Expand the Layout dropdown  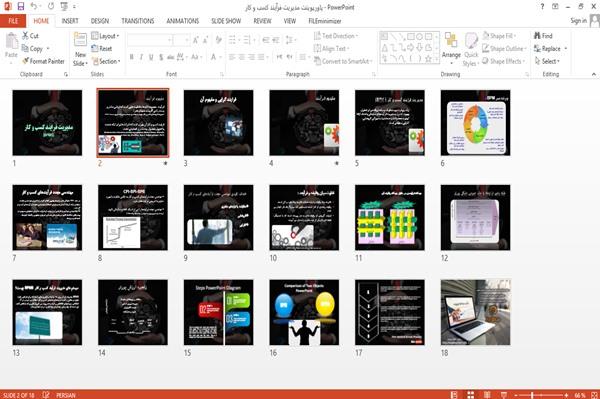[x=106, y=36]
